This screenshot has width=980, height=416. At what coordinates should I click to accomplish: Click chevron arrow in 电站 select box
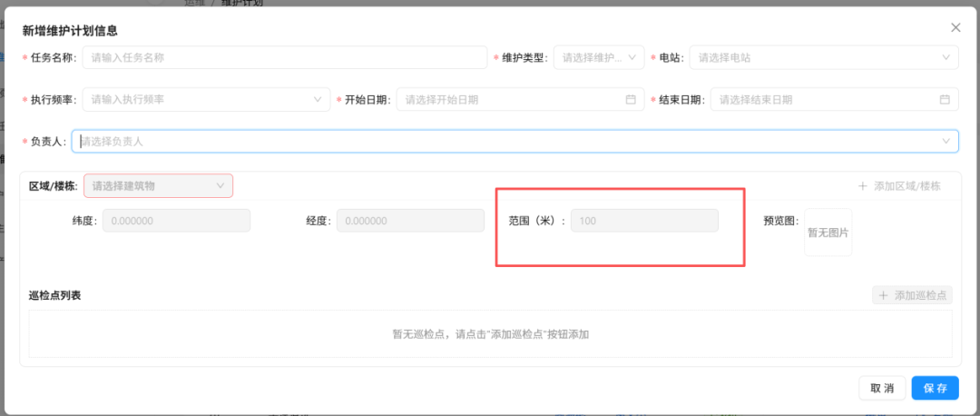[x=946, y=58]
